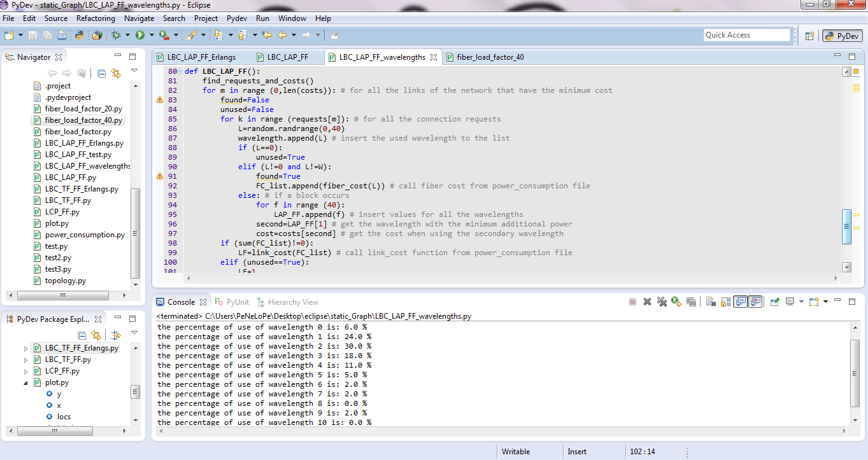Switch to fiber_load_factor_40 editor tab
Image resolution: width=868 pixels, height=460 pixels.
point(490,57)
